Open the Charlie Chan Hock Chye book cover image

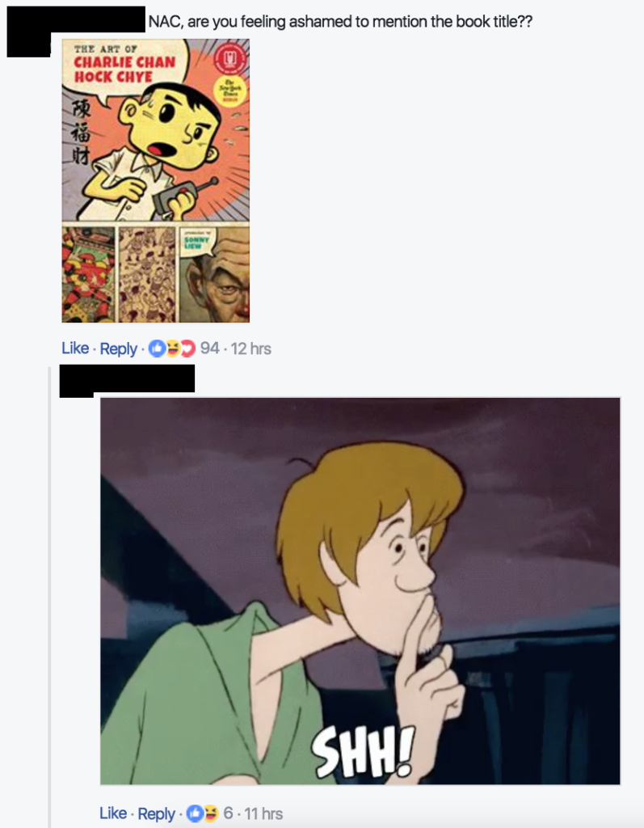[156, 180]
